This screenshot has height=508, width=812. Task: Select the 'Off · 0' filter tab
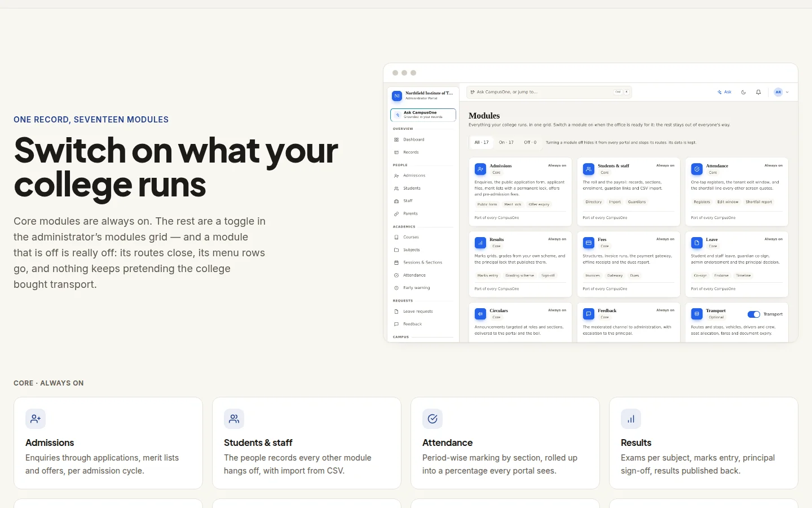click(x=530, y=142)
